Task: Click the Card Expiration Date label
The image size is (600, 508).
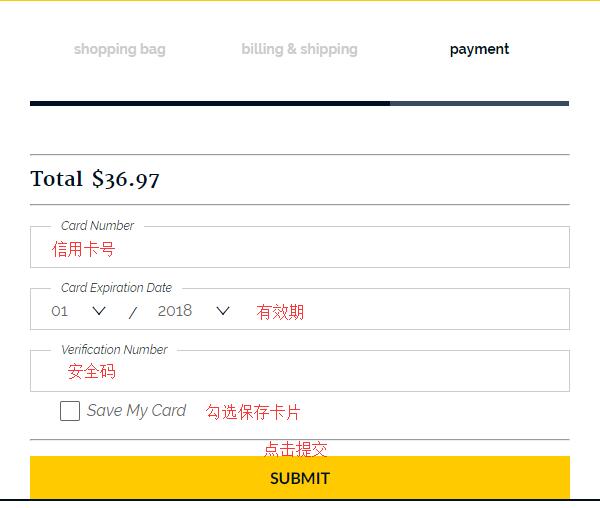Action: [x=116, y=288]
